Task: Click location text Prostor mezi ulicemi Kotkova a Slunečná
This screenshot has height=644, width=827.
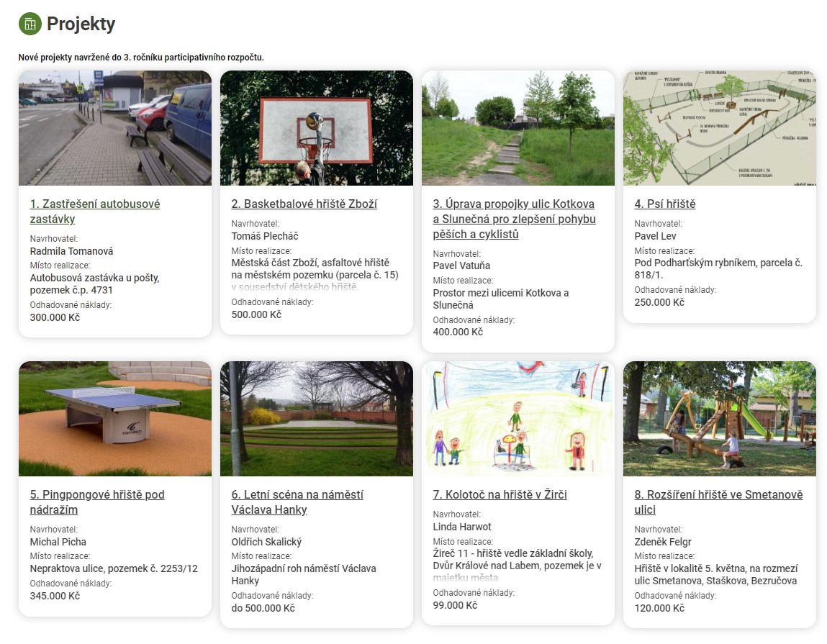Action: point(501,299)
